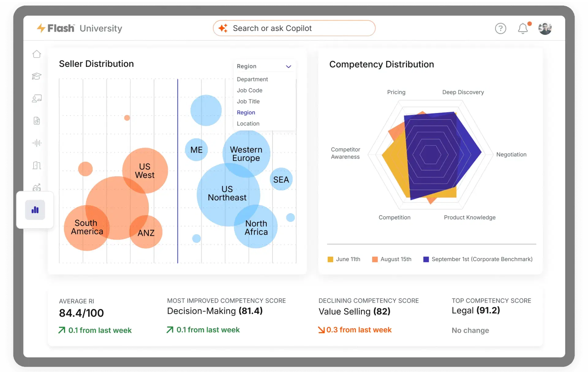Select the bar chart analytics icon
Image resolution: width=588 pixels, height=372 pixels.
[35, 210]
